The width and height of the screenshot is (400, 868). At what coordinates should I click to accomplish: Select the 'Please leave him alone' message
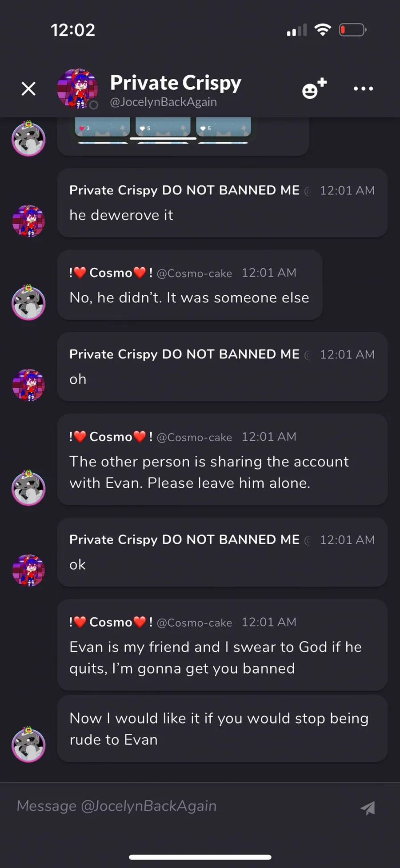coord(222,459)
